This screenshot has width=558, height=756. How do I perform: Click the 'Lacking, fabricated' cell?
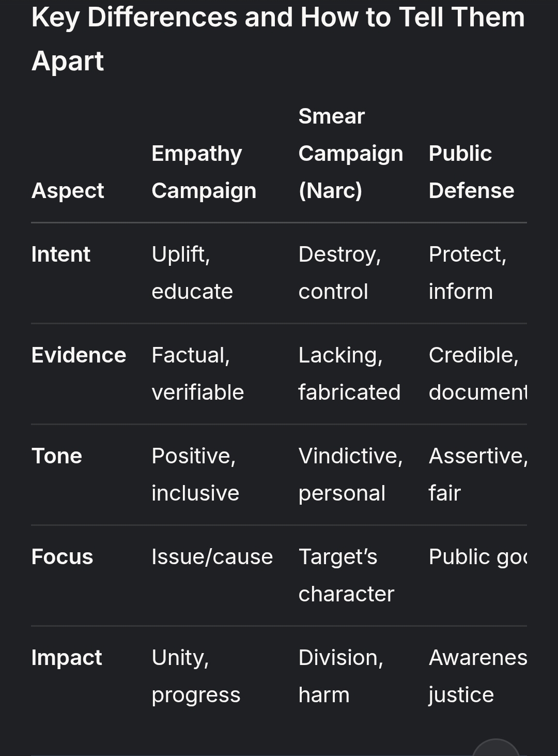tap(349, 373)
